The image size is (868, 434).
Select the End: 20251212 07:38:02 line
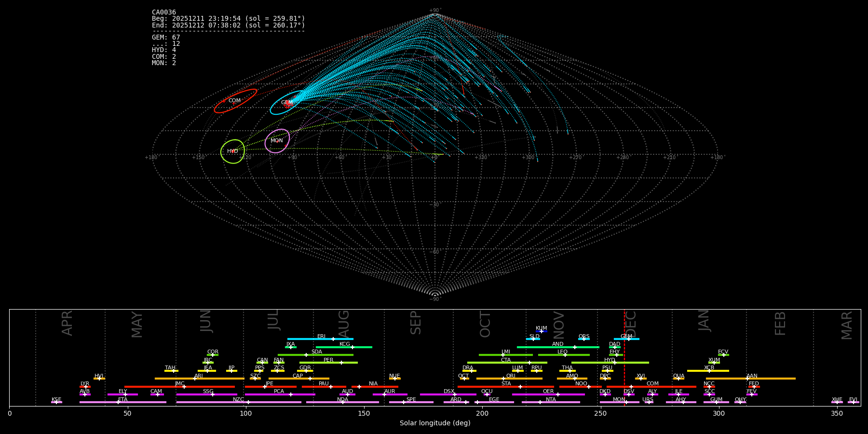click(229, 25)
